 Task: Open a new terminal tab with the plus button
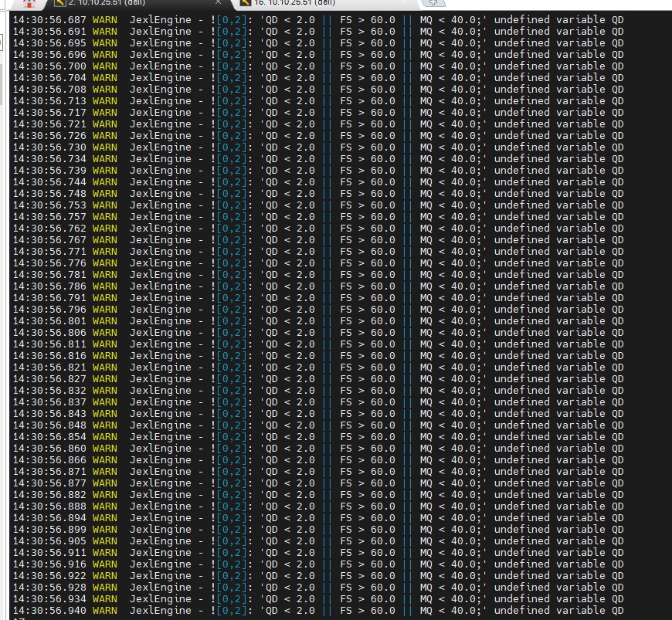tap(433, 2)
